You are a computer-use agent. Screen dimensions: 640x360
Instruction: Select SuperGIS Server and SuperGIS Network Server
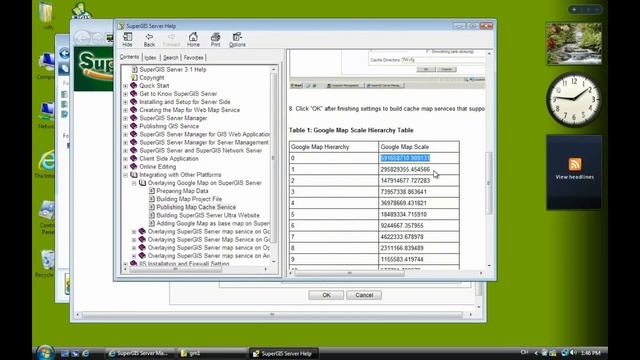[200, 151]
